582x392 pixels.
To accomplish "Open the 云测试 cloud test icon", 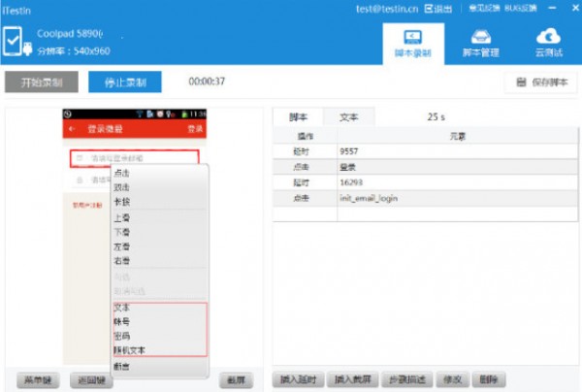I will point(547,40).
